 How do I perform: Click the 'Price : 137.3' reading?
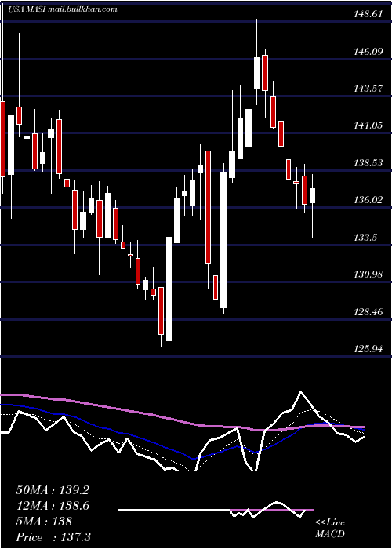click(53, 537)
